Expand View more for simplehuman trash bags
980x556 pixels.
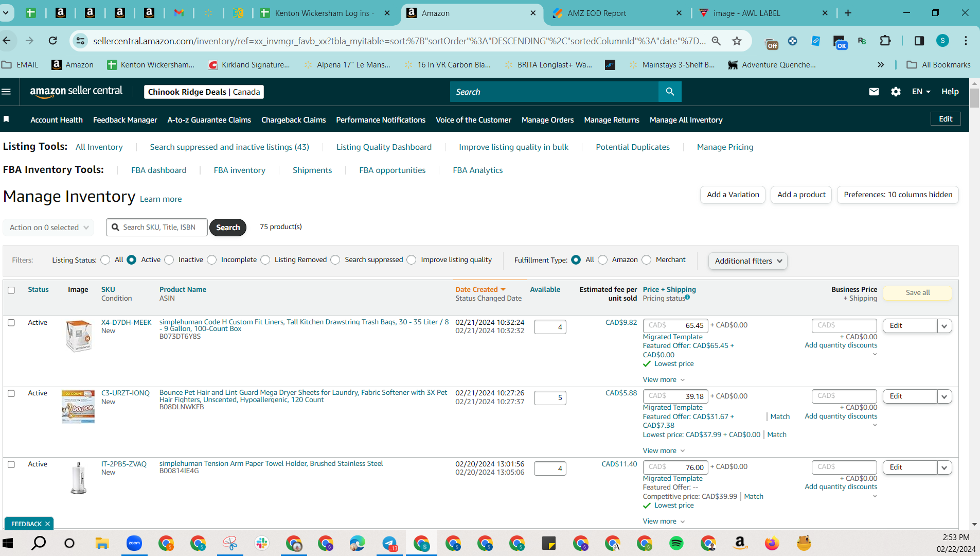pos(664,380)
